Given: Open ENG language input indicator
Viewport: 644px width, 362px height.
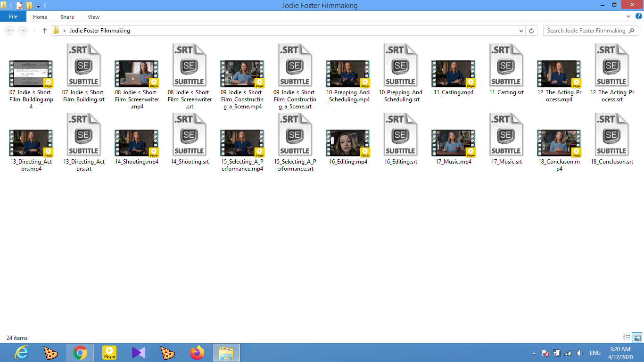Looking at the screenshot, I should (x=595, y=353).
